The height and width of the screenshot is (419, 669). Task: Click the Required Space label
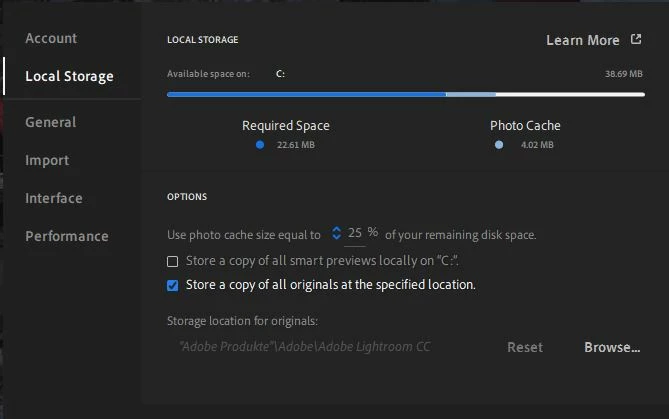pos(286,126)
